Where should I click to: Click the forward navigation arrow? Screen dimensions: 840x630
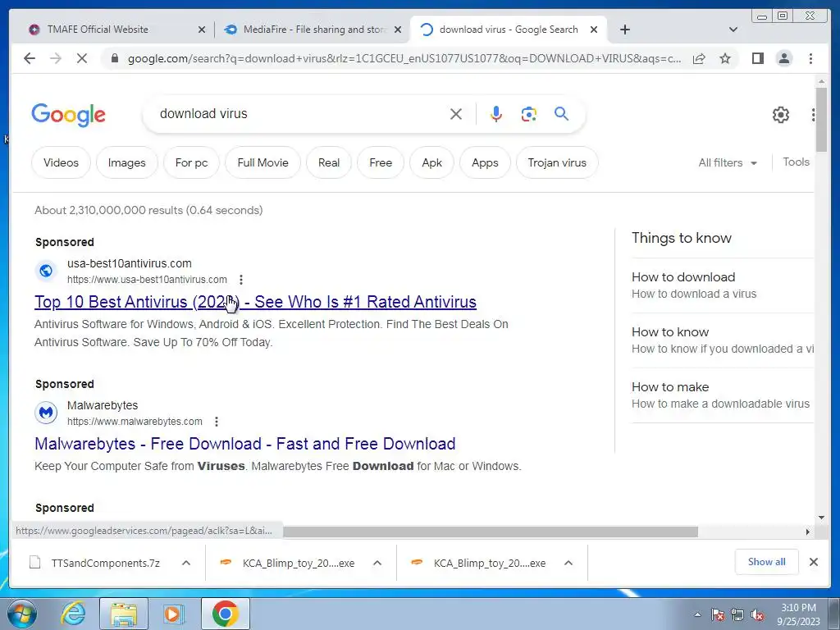click(56, 58)
